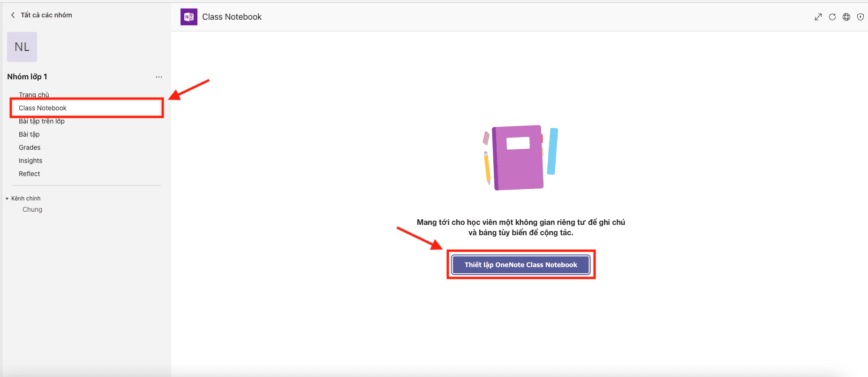Screen dimensions: 868x377
Task: Expand the tab to full screen
Action: click(x=818, y=17)
